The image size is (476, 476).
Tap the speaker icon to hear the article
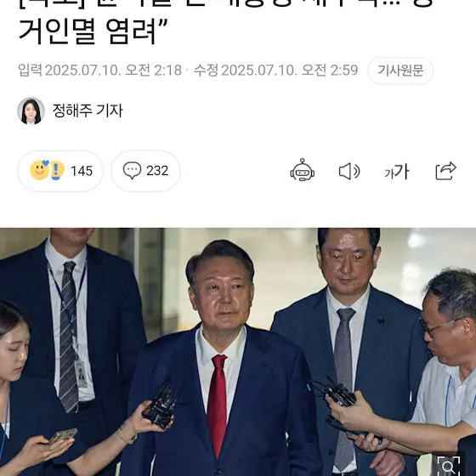[349, 171]
